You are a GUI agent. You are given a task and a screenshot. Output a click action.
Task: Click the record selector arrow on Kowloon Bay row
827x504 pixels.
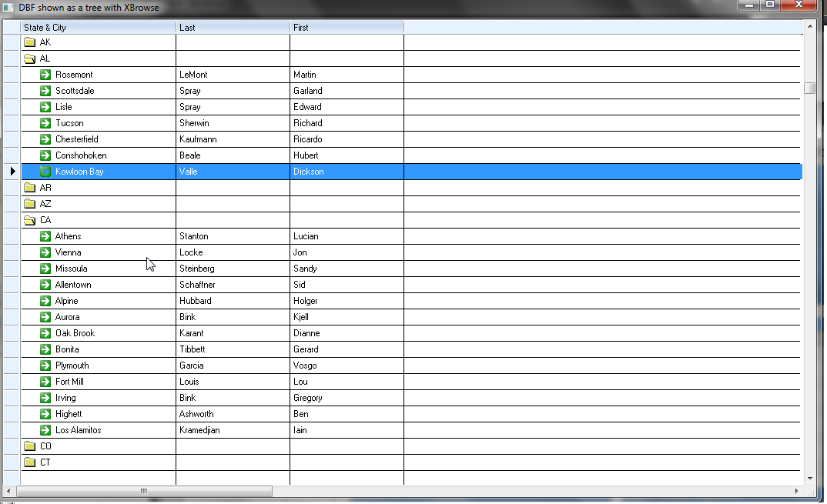pyautogui.click(x=12, y=172)
